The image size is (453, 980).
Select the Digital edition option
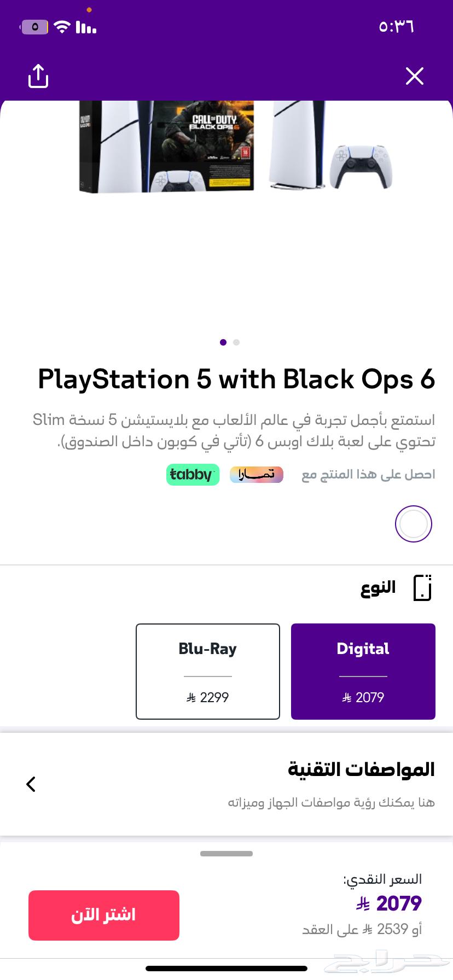point(363,671)
